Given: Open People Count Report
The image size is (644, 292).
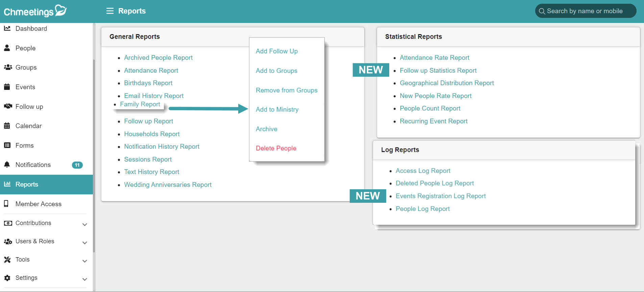Looking at the screenshot, I should [x=430, y=108].
